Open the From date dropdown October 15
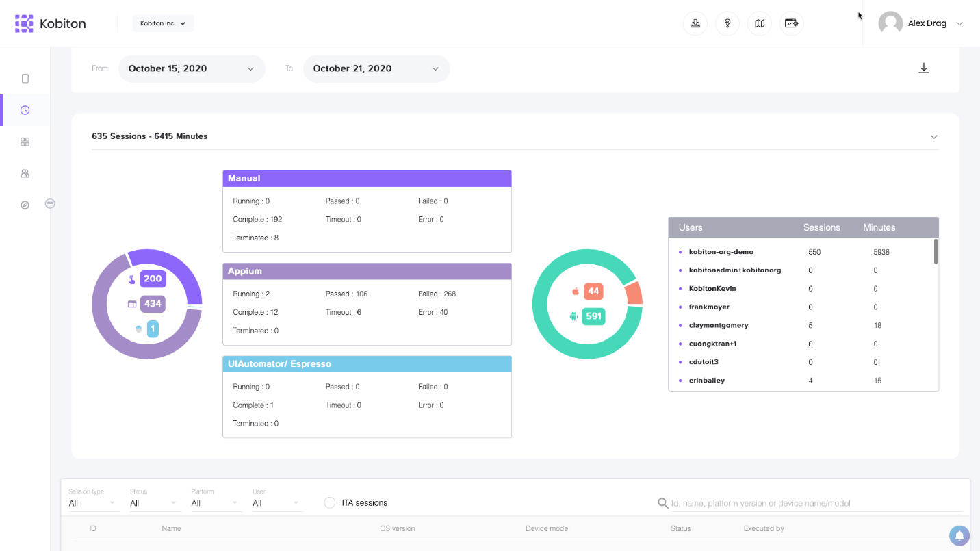Image resolution: width=980 pixels, height=551 pixels. point(192,68)
